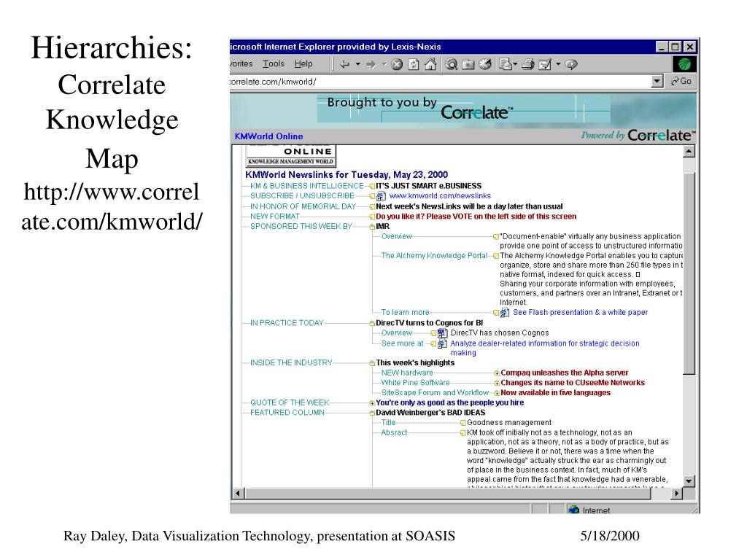This screenshot has height=560, width=747.
Task: Click page icon beside Analyze dealer-related information
Action: 442,344
